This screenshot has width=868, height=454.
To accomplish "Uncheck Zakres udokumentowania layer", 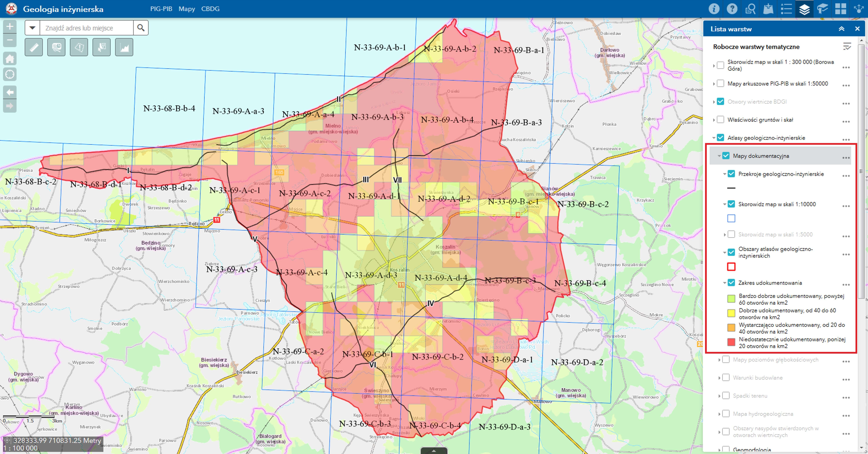I will (731, 283).
